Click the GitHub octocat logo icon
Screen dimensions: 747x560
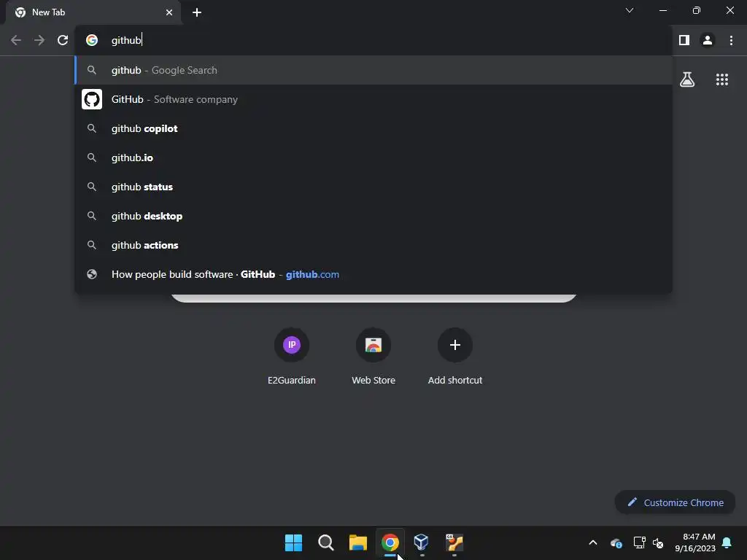[92, 99]
